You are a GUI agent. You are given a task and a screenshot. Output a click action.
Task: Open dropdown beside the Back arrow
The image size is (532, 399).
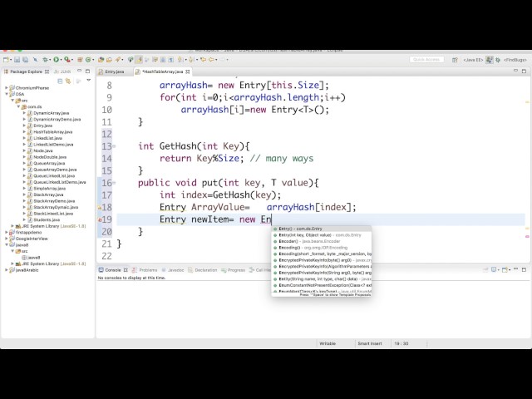[x=216, y=60]
